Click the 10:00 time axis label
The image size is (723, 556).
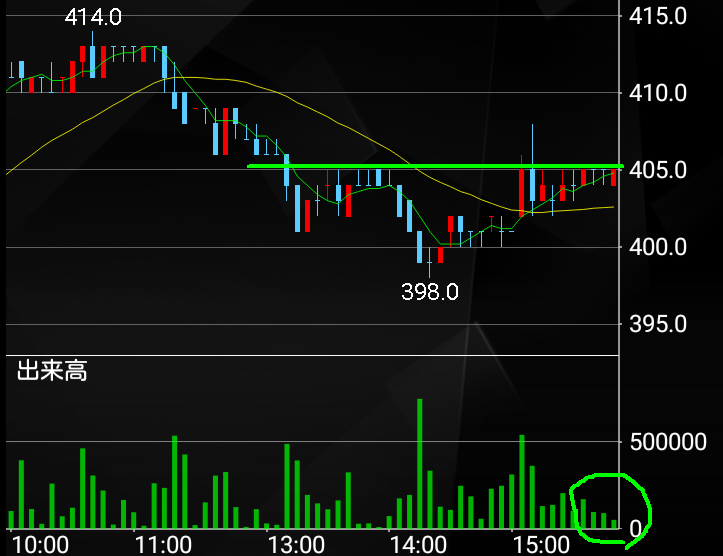40,545
